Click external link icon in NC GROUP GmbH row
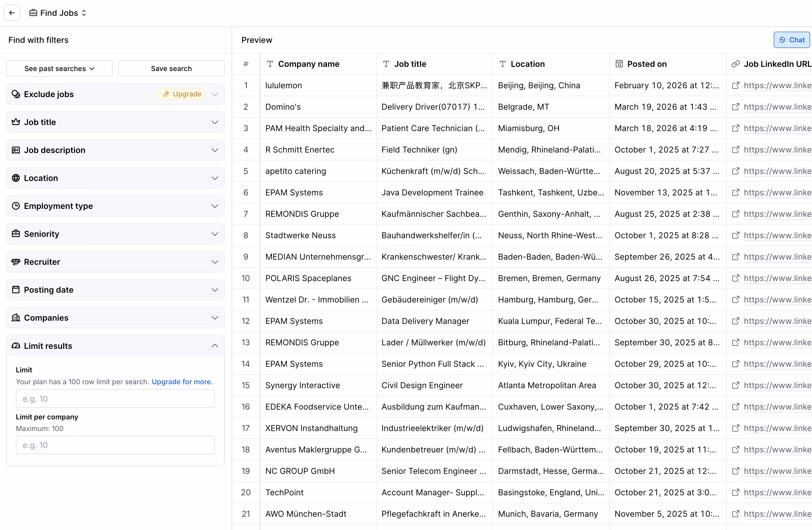The width and height of the screenshot is (812, 530). coord(736,471)
